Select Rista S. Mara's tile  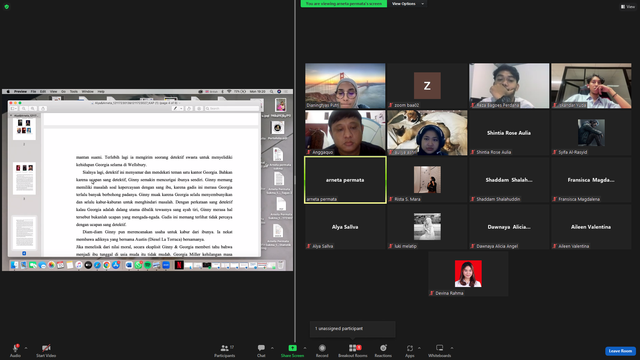(427, 180)
